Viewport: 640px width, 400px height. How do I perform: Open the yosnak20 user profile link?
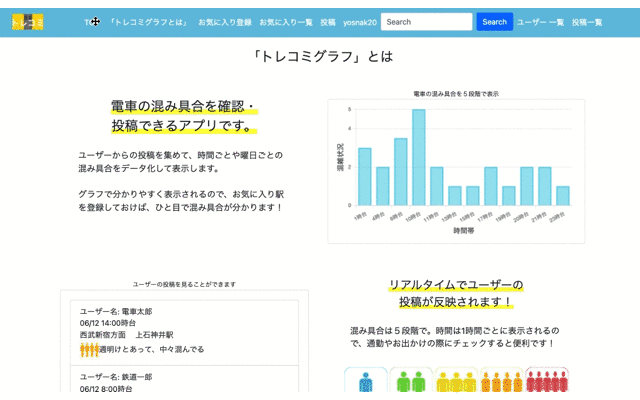[360, 22]
